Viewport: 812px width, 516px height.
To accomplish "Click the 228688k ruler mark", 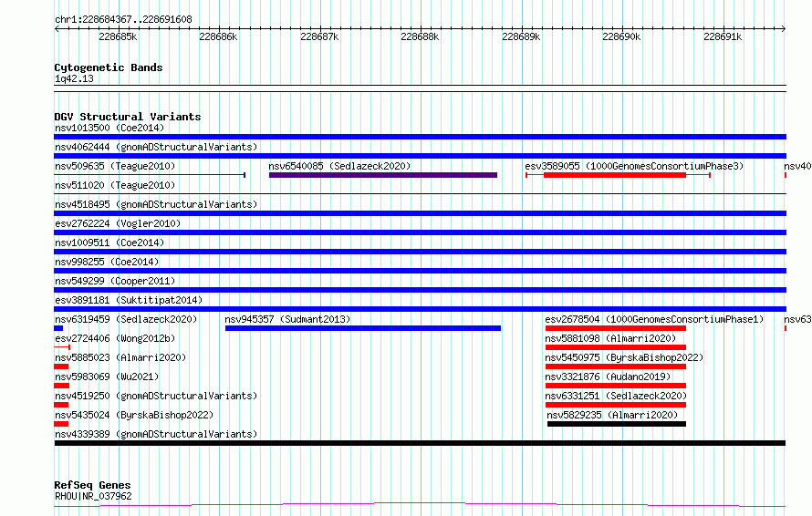I will coord(420,36).
